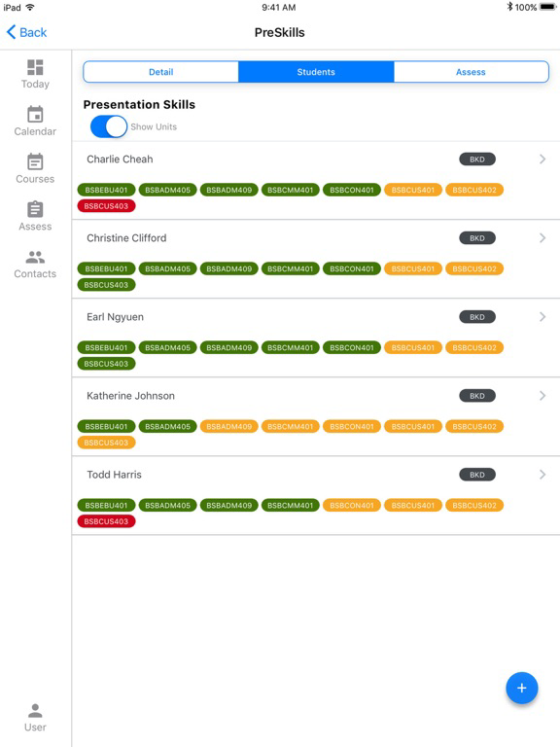Screen dimensions: 560x747
Task: Tap the battery indicator in status bar
Action: [548, 7]
